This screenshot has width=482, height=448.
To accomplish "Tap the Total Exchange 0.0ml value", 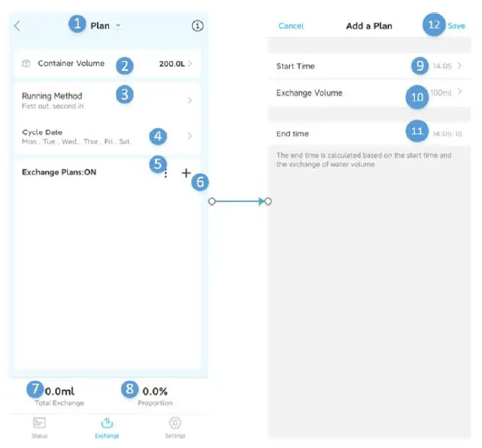I will 59,391.
